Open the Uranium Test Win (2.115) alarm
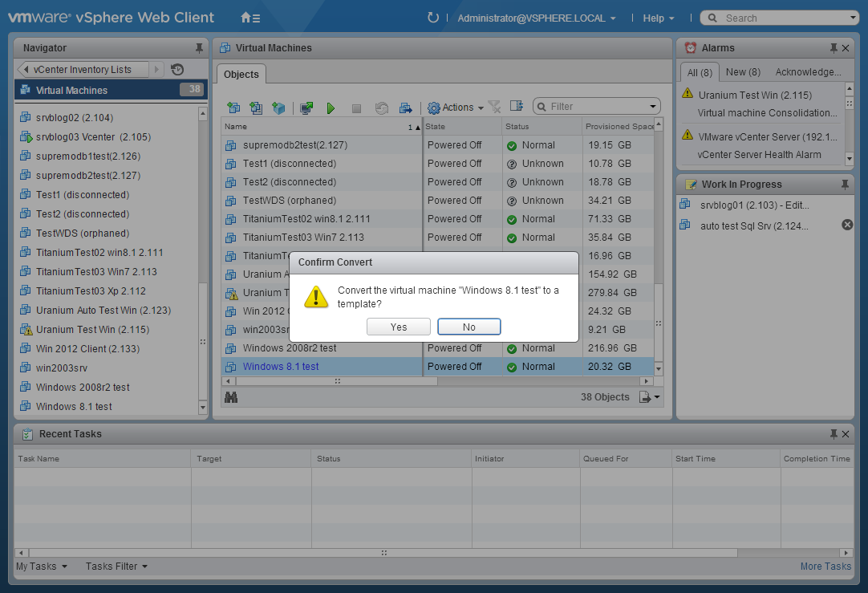Viewport: 868px width, 593px height. click(x=755, y=95)
